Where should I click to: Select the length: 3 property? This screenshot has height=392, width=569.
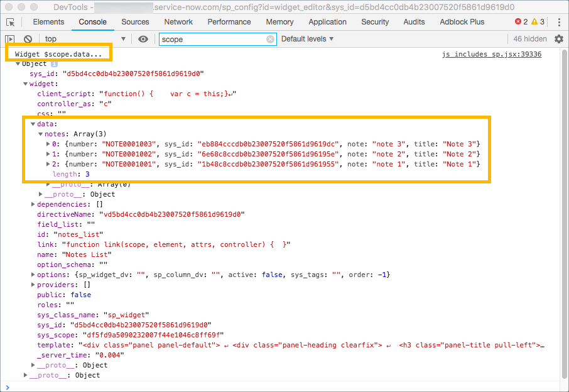click(x=71, y=174)
